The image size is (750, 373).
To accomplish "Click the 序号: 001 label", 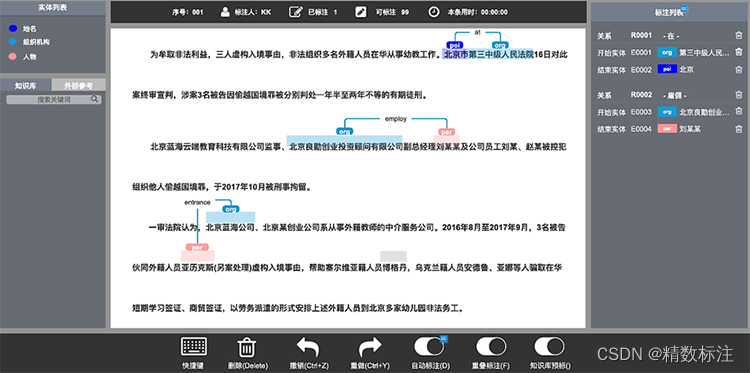I will (x=188, y=12).
